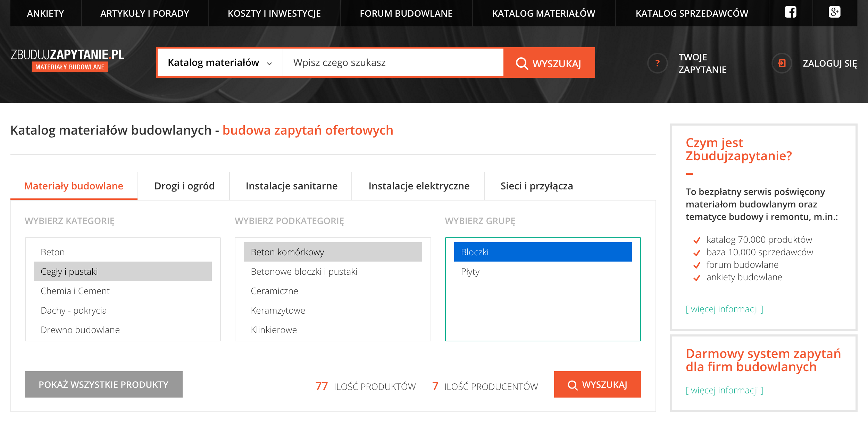Viewport: 868px width, 426px height.
Task: Switch to Sieci i przyłącza tab
Action: (x=537, y=186)
